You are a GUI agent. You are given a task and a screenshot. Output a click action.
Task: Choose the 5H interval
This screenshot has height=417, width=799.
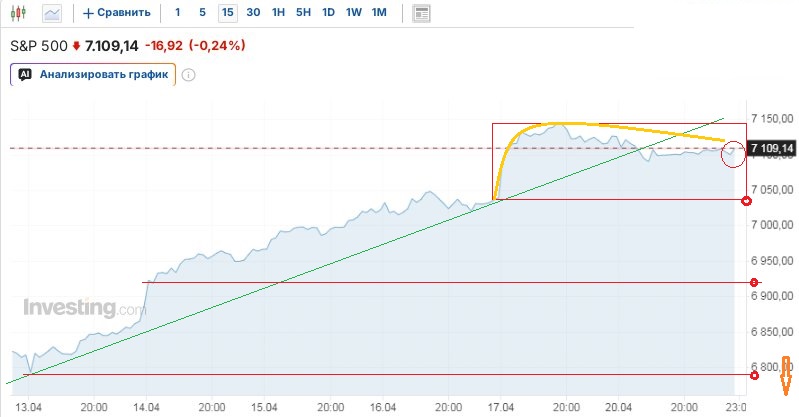[x=303, y=13]
